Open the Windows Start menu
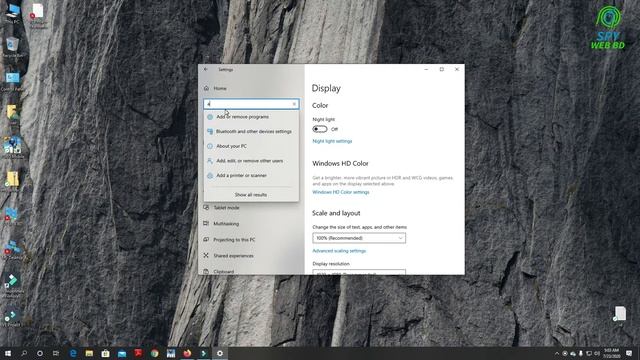640x360 pixels. 7,353
